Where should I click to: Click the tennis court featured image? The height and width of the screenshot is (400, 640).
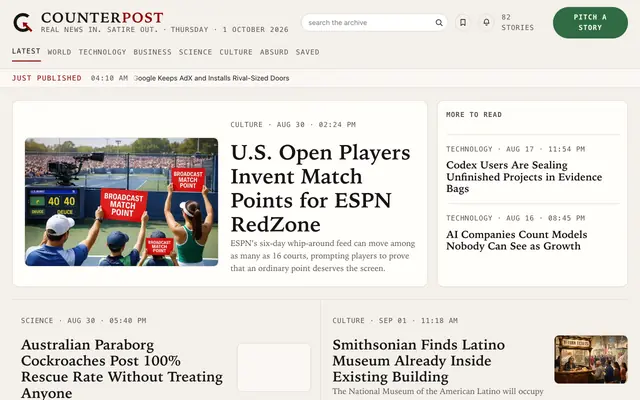121,202
